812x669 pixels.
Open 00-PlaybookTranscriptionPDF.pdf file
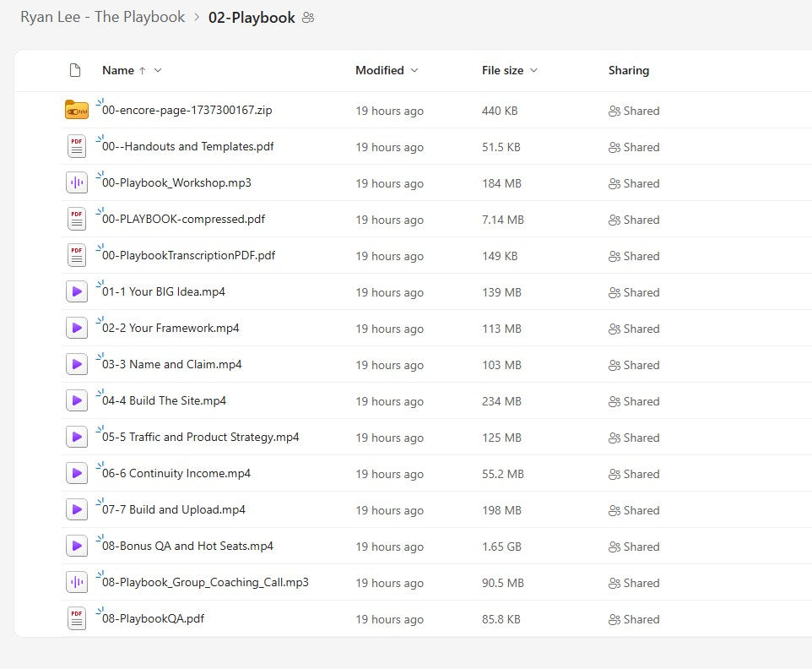coord(188,256)
